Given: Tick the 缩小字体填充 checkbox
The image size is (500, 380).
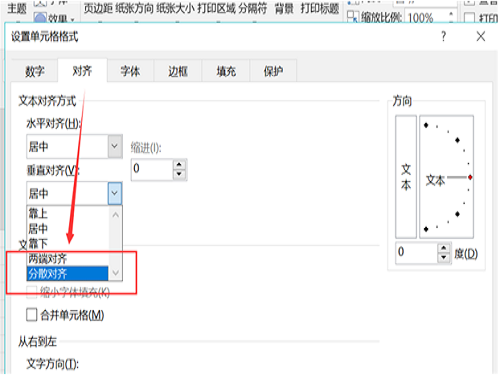Looking at the screenshot, I should [31, 292].
